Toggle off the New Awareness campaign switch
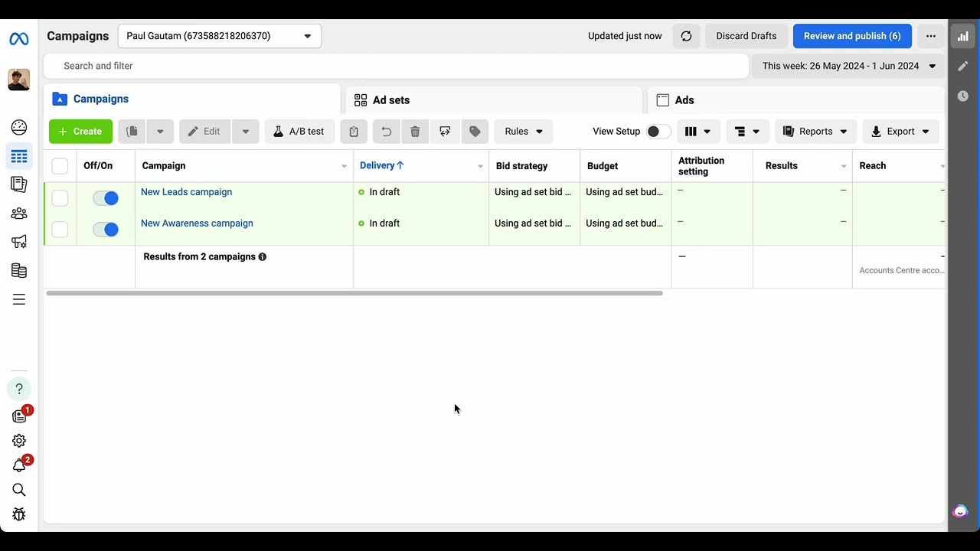Viewport: 980px width, 551px height. pos(106,230)
